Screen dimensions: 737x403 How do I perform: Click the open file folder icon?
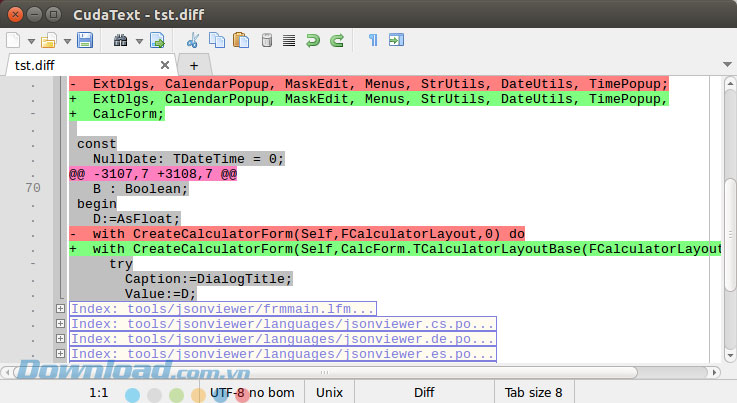(48, 40)
